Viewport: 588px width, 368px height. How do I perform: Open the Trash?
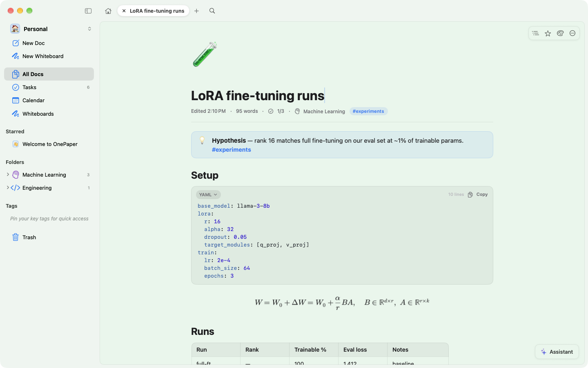coord(49,237)
